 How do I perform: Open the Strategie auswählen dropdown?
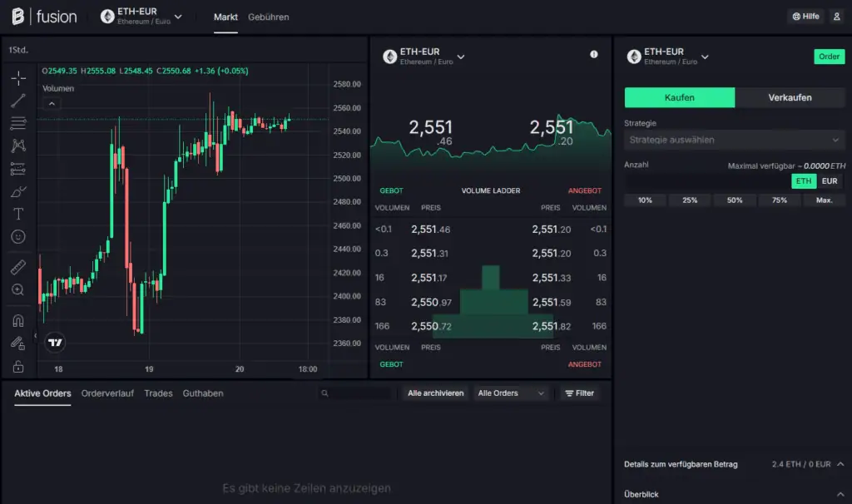coord(735,140)
